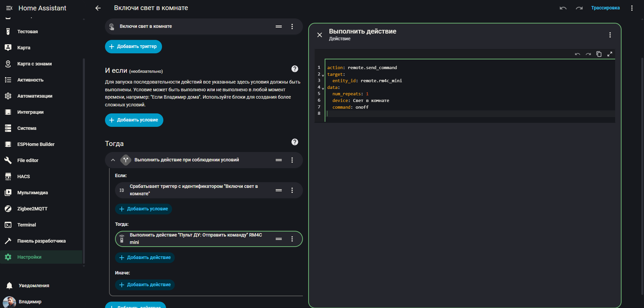This screenshot has width=644, height=308.
Task: Click "Трассировка" link in the top bar
Action: coord(605,8)
